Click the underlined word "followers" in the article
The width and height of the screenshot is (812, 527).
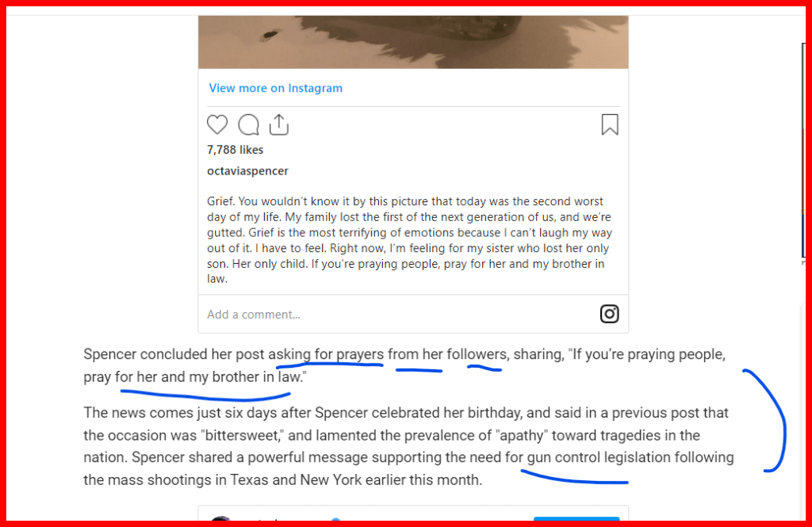pos(477,354)
